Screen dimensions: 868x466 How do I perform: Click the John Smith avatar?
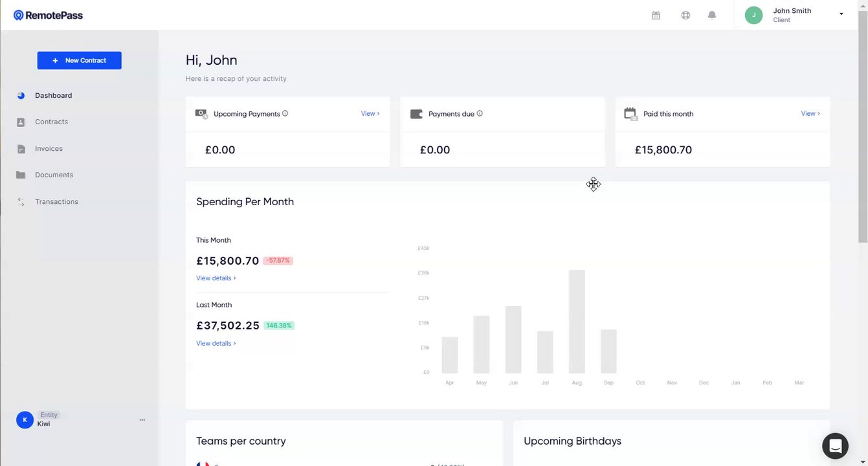tap(753, 15)
